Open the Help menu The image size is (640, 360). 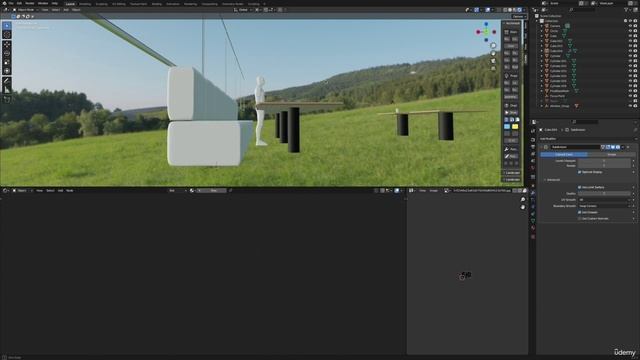click(x=55, y=3)
